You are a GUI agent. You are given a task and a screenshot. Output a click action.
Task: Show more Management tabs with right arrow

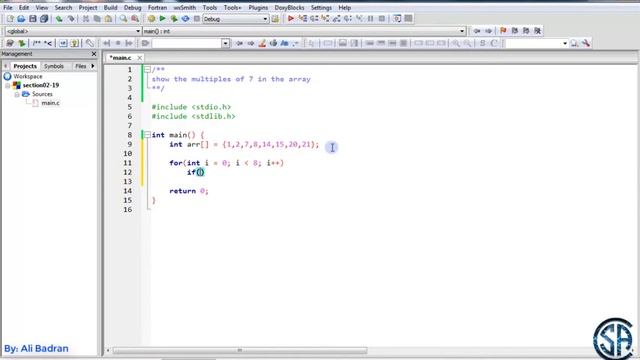point(93,66)
